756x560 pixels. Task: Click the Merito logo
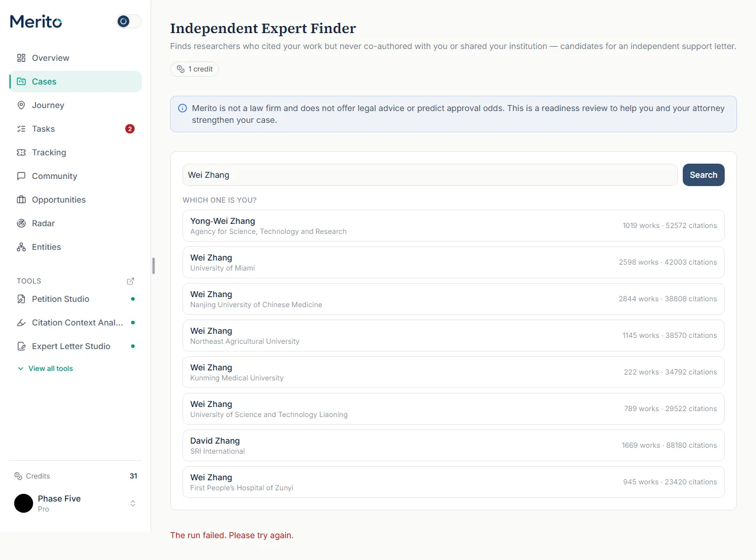point(36,22)
